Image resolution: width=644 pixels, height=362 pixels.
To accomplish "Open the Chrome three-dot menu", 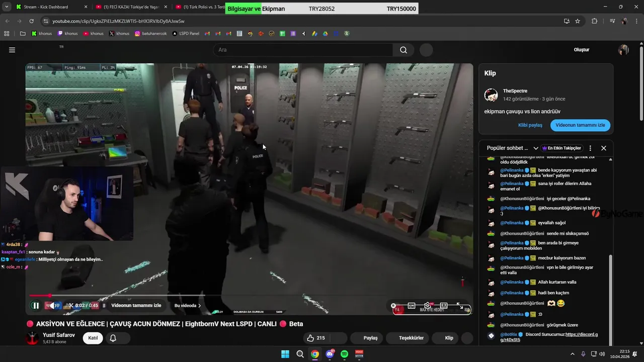I will pyautogui.click(x=637, y=21).
